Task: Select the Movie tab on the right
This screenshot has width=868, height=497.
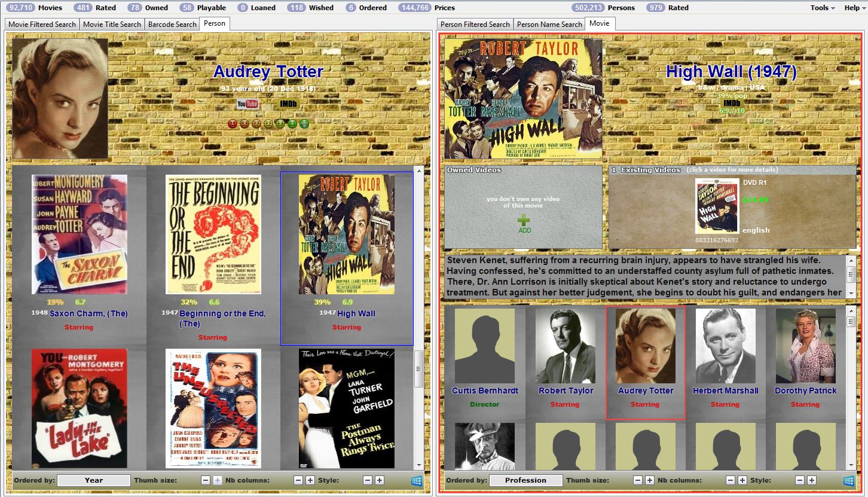Action: (600, 23)
